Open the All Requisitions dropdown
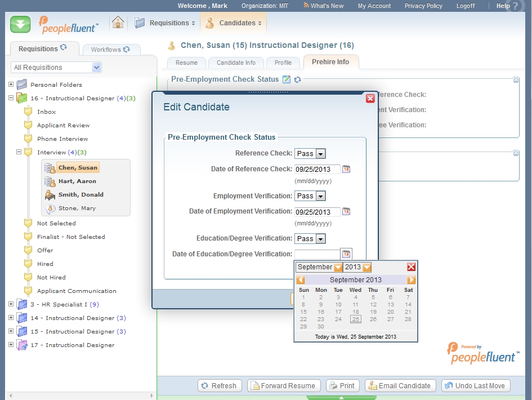The width and height of the screenshot is (532, 400). [x=96, y=68]
